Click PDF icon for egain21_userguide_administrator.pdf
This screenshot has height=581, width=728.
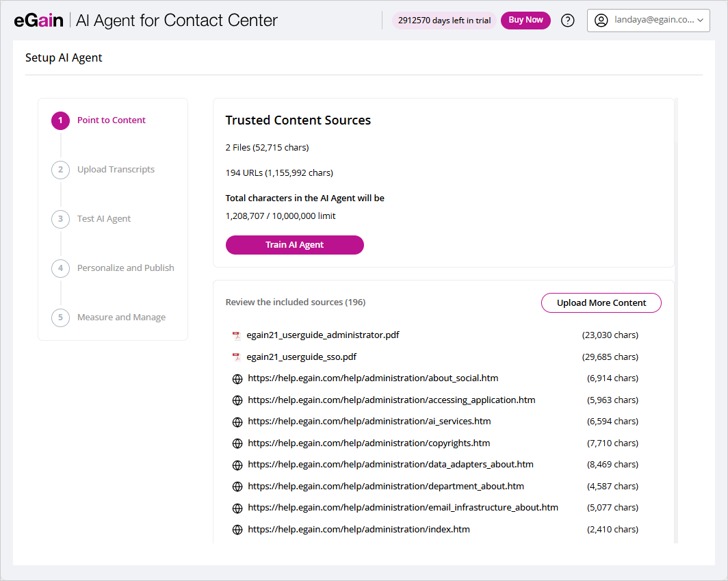click(237, 335)
